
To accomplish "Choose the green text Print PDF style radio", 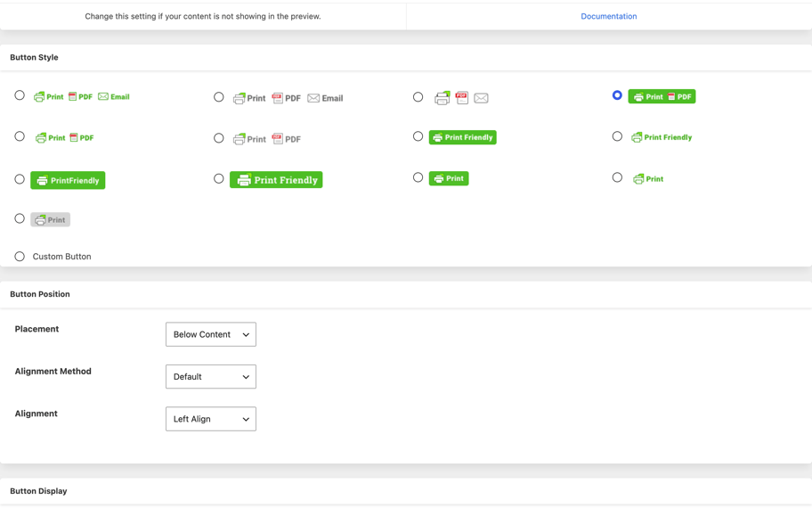I will (20, 136).
